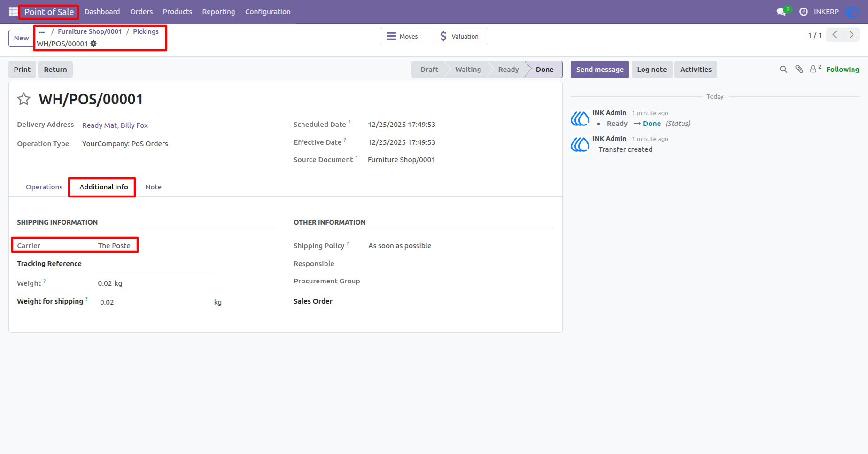868x454 pixels.
Task: Click the Send message button
Action: click(x=600, y=70)
